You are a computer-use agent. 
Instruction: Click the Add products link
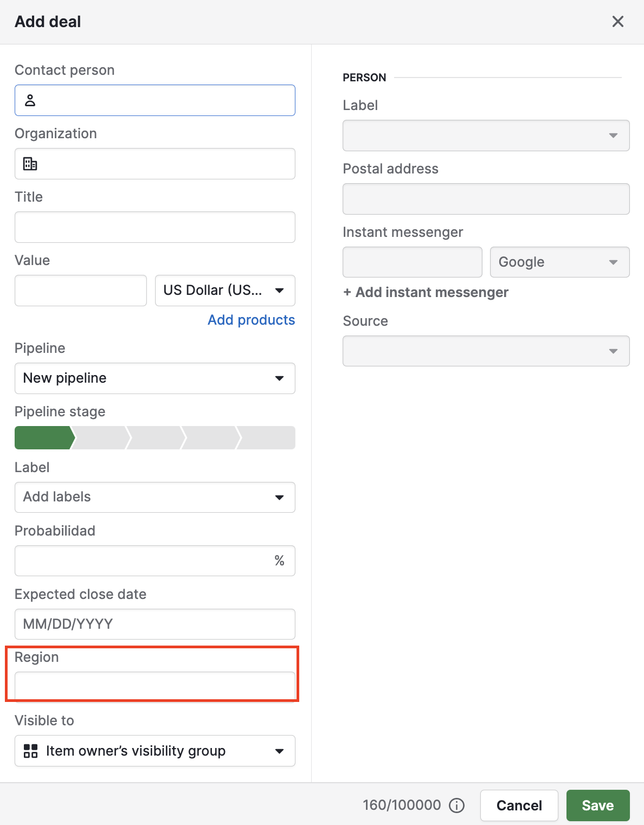pyautogui.click(x=251, y=320)
